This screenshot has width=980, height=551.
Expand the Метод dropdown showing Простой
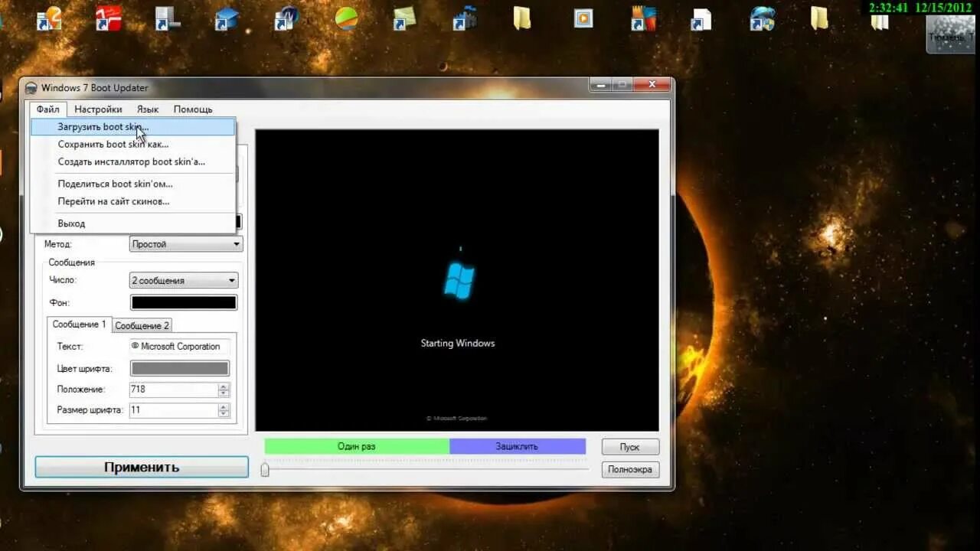pyautogui.click(x=186, y=244)
